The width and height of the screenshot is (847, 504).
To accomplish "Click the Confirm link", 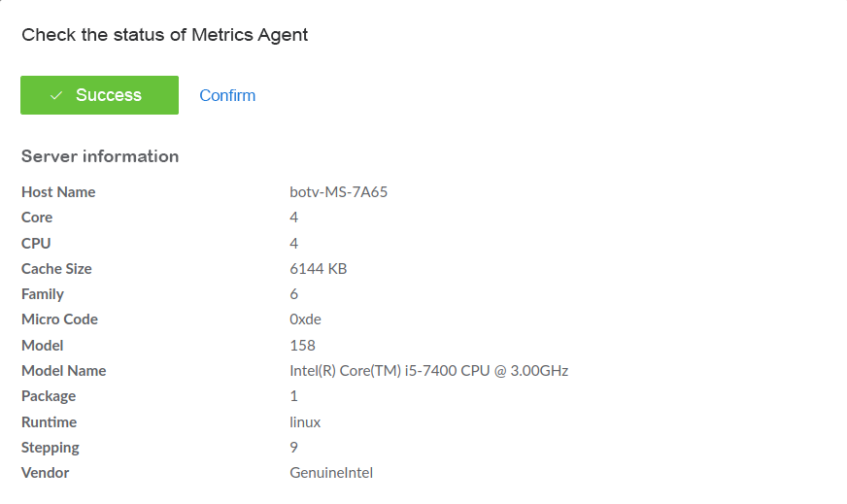I will (227, 95).
